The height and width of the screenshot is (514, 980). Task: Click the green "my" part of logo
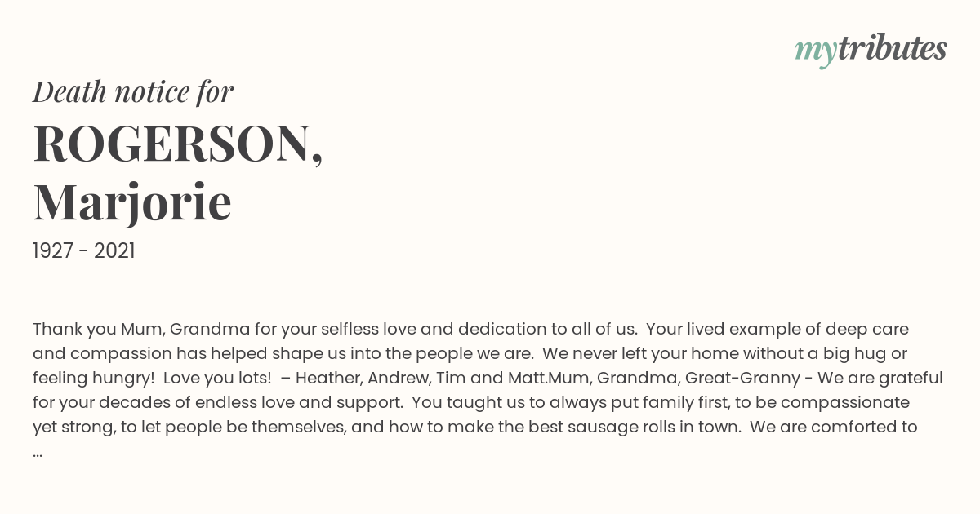[815, 53]
